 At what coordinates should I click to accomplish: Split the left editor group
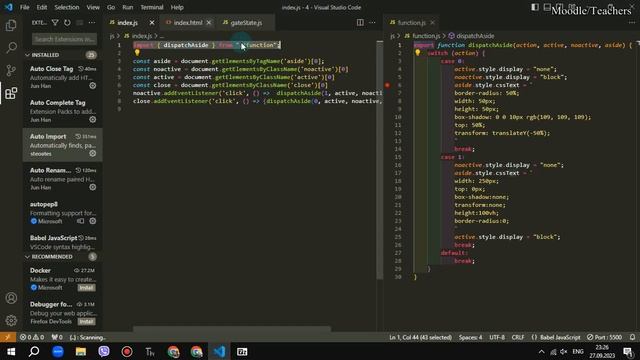(x=360, y=22)
